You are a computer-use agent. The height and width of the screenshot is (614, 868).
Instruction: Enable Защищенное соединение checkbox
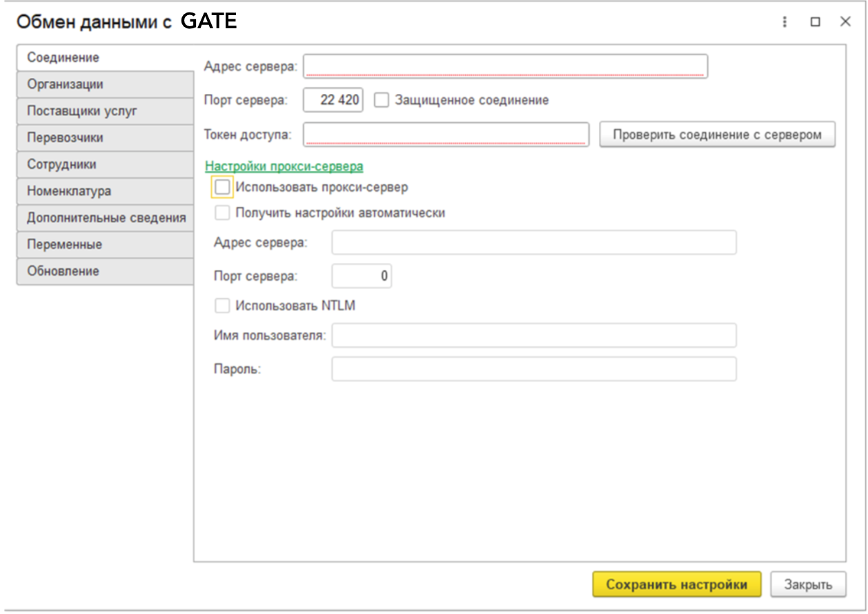(x=382, y=100)
